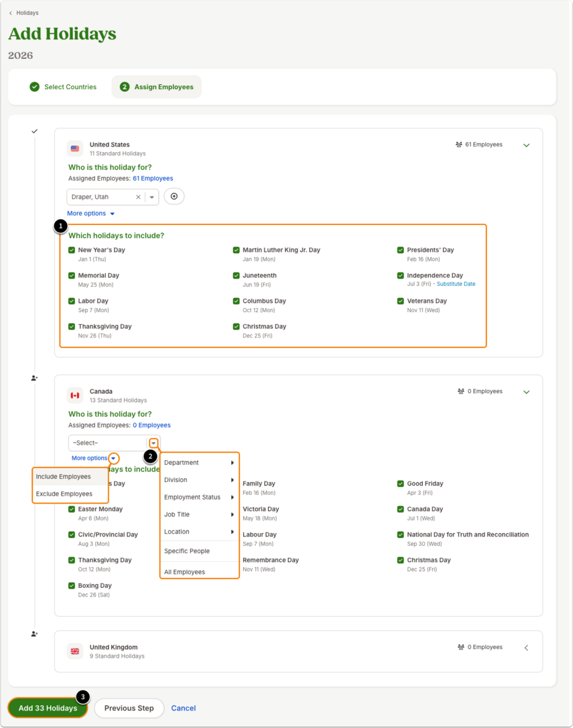Screen dimensions: 573x728
Task: Open the Substitute Date link
Action: point(456,284)
